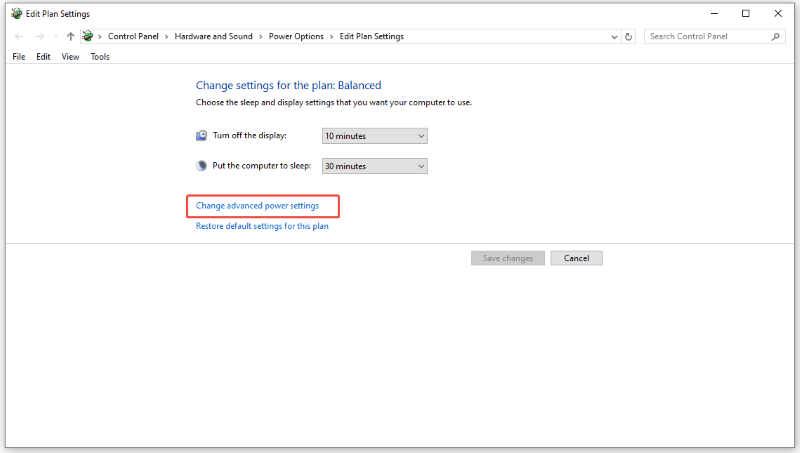Click the Back navigation arrow
This screenshot has height=453, width=800.
pyautogui.click(x=19, y=36)
